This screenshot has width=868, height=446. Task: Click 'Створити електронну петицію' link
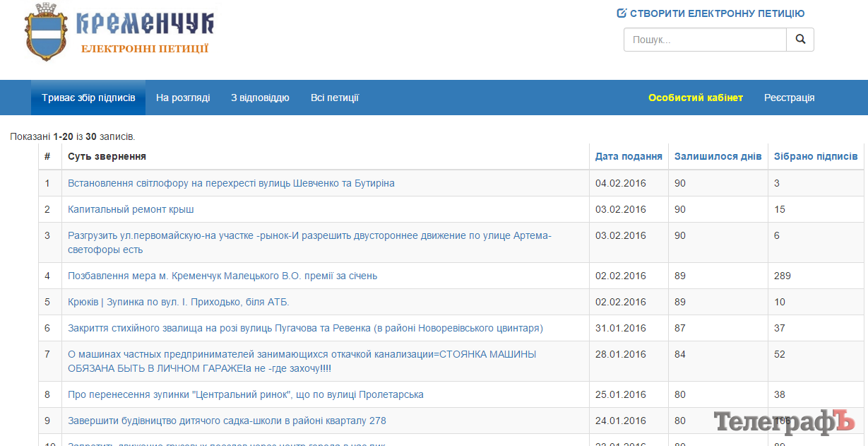click(711, 13)
